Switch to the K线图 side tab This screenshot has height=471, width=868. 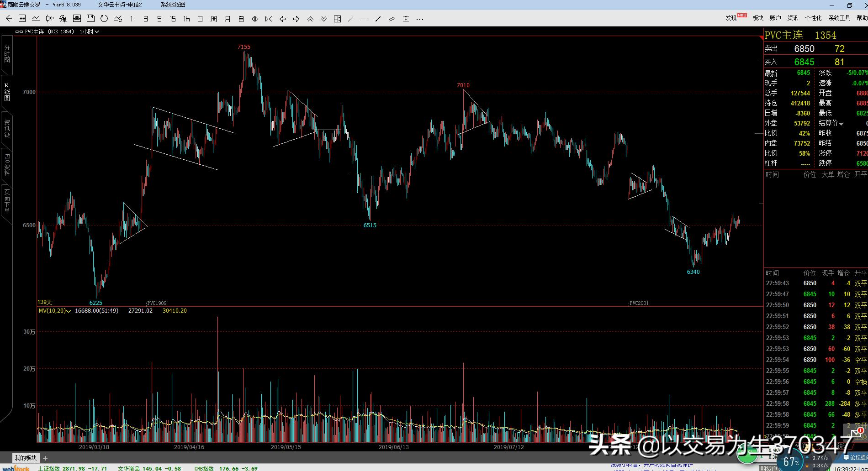click(7, 92)
